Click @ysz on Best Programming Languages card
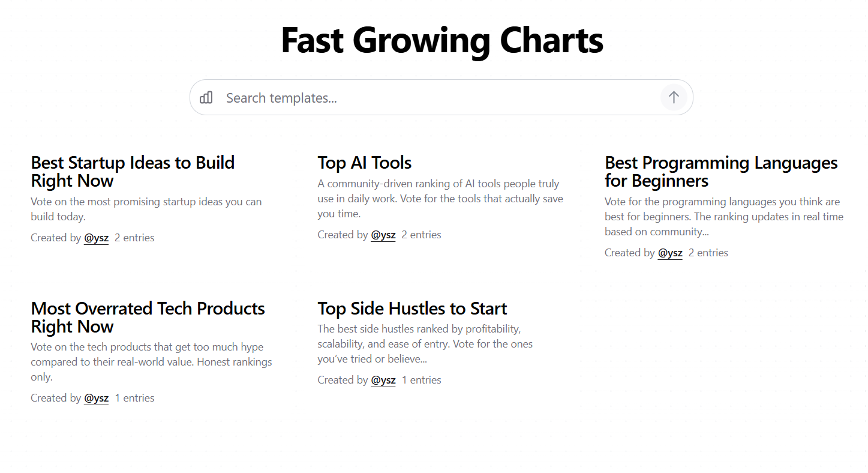 670,252
